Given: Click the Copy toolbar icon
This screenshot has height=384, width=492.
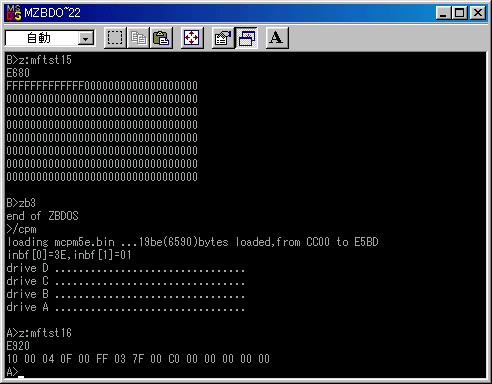Looking at the screenshot, I should (138, 38).
